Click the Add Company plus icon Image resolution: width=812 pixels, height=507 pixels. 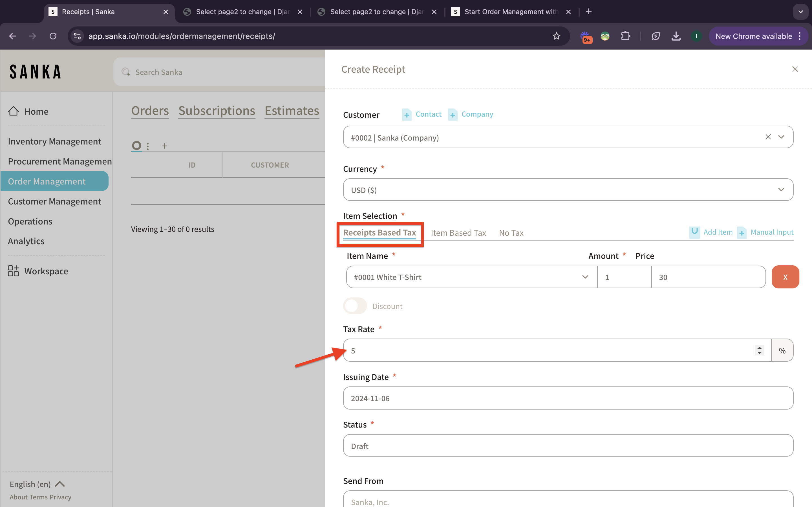452,115
